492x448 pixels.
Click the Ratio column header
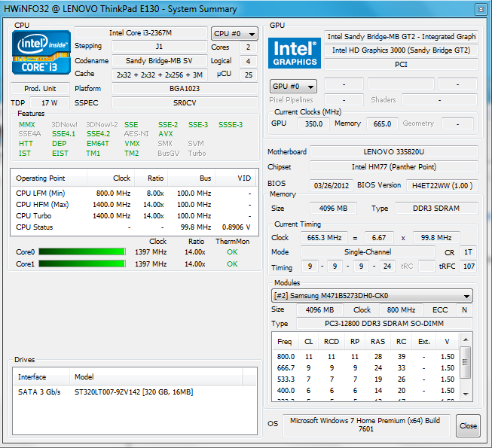click(151, 178)
